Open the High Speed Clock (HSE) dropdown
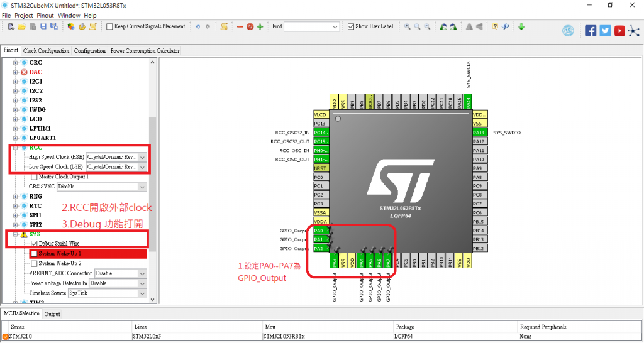644x343 pixels. [x=142, y=157]
